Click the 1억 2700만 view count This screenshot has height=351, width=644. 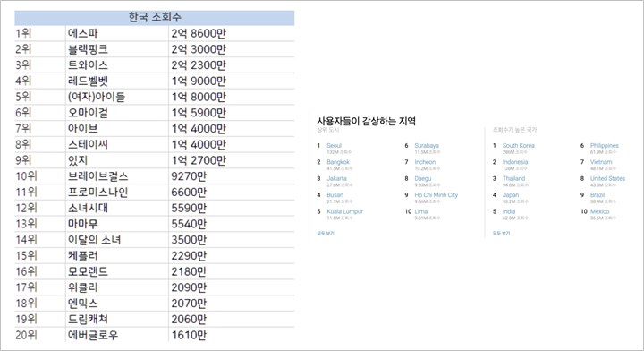coord(199,160)
